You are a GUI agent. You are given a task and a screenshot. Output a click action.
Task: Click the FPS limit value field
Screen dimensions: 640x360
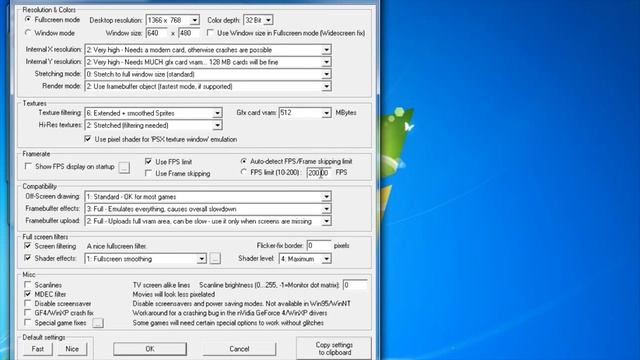(318, 173)
